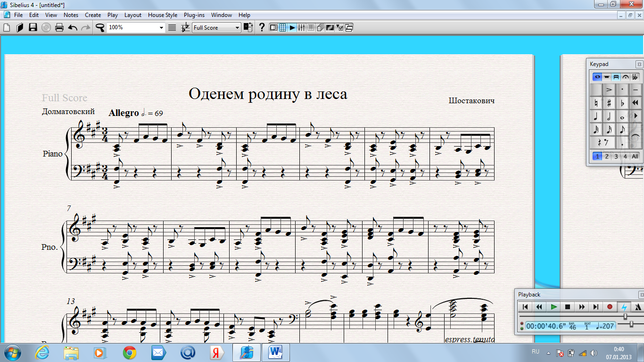
Task: Open the Edit menu
Action: (33, 15)
